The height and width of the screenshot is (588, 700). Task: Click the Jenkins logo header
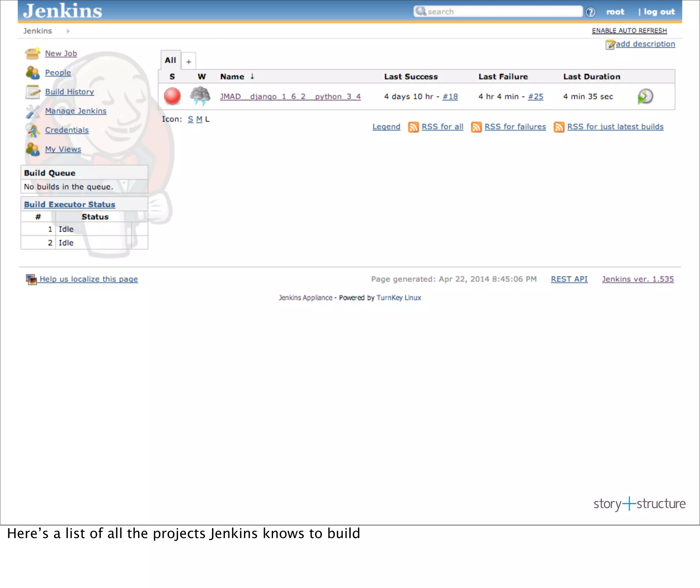click(63, 11)
